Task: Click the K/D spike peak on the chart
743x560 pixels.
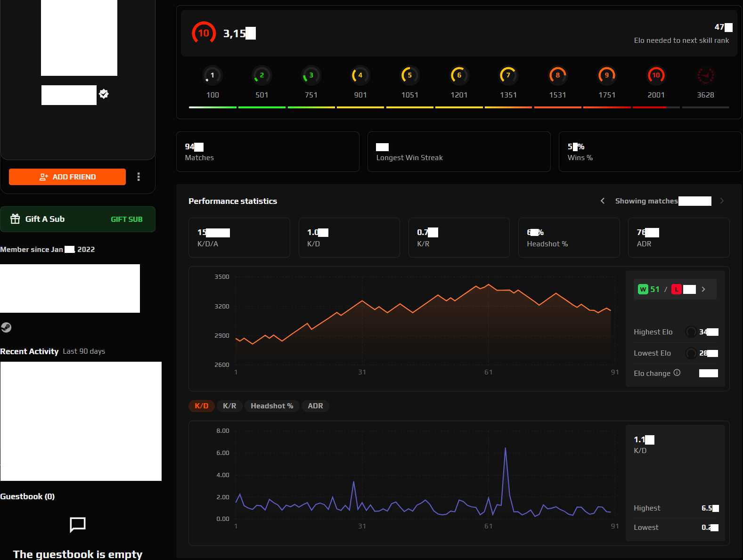Action: [506, 448]
